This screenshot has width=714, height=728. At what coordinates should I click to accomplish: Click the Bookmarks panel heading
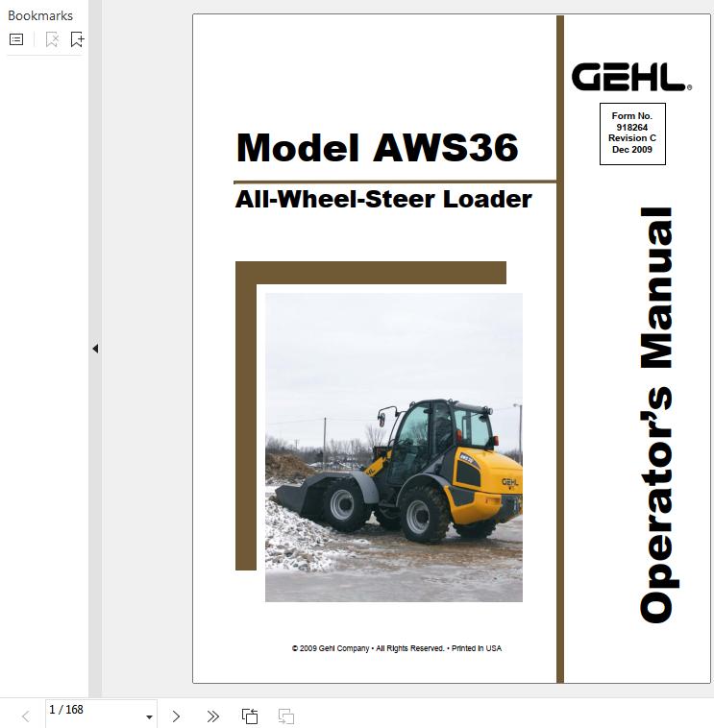pyautogui.click(x=40, y=15)
